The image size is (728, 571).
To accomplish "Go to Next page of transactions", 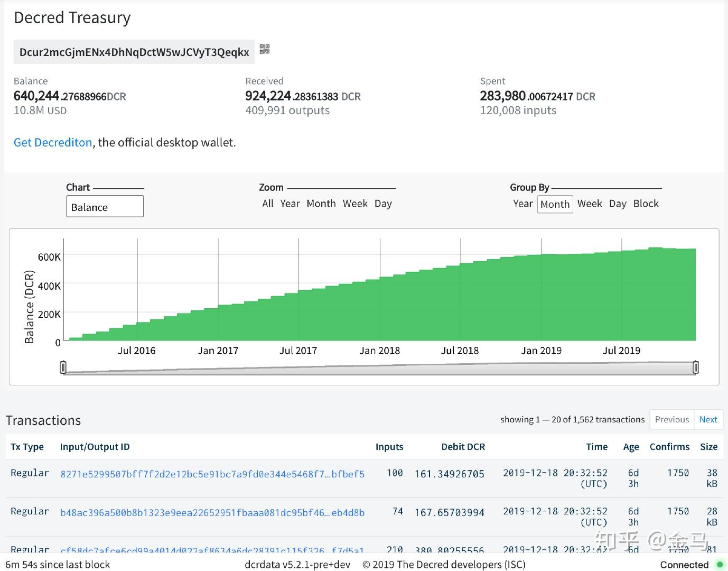I will coord(708,419).
